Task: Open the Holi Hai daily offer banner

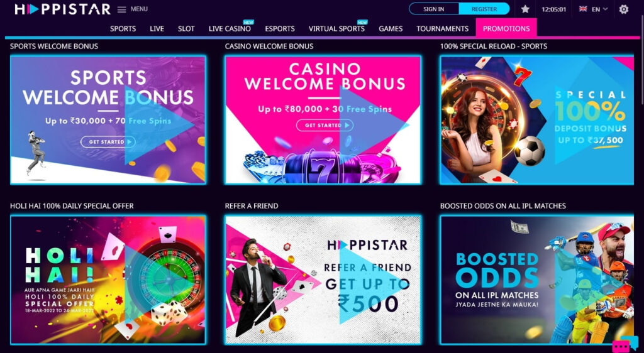Action: [x=108, y=280]
